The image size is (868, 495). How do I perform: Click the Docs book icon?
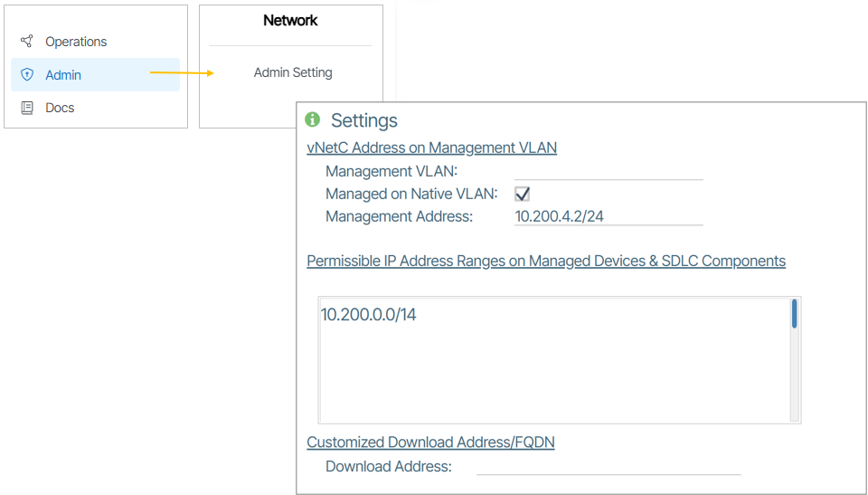coord(27,108)
